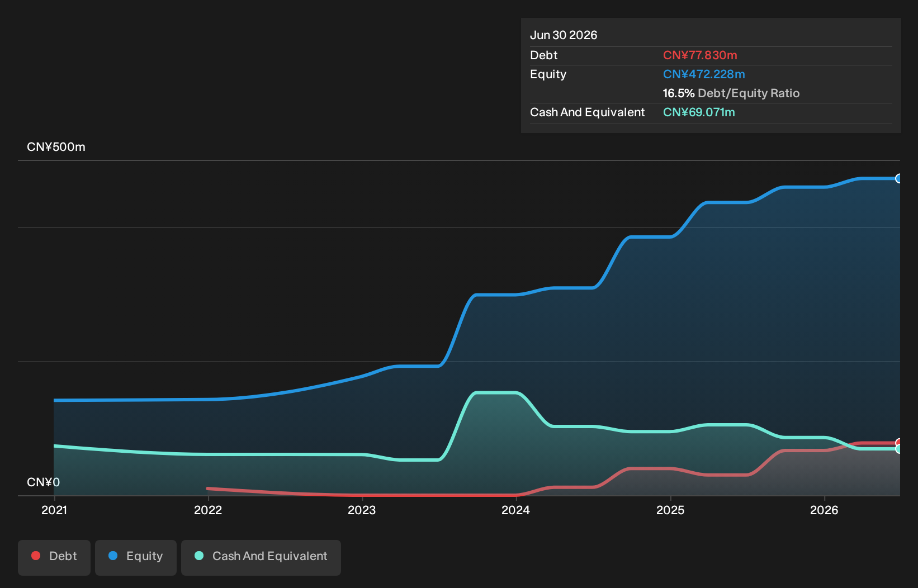The image size is (918, 588).
Task: Toggle the Equity series legend button
Action: [136, 557]
